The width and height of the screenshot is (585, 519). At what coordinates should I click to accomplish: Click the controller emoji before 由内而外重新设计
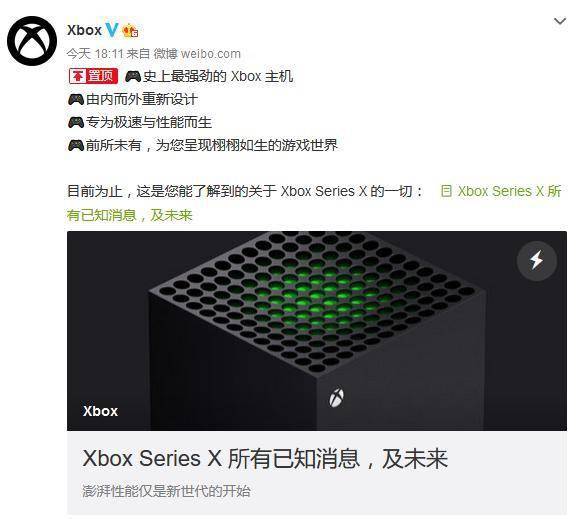coord(76,100)
